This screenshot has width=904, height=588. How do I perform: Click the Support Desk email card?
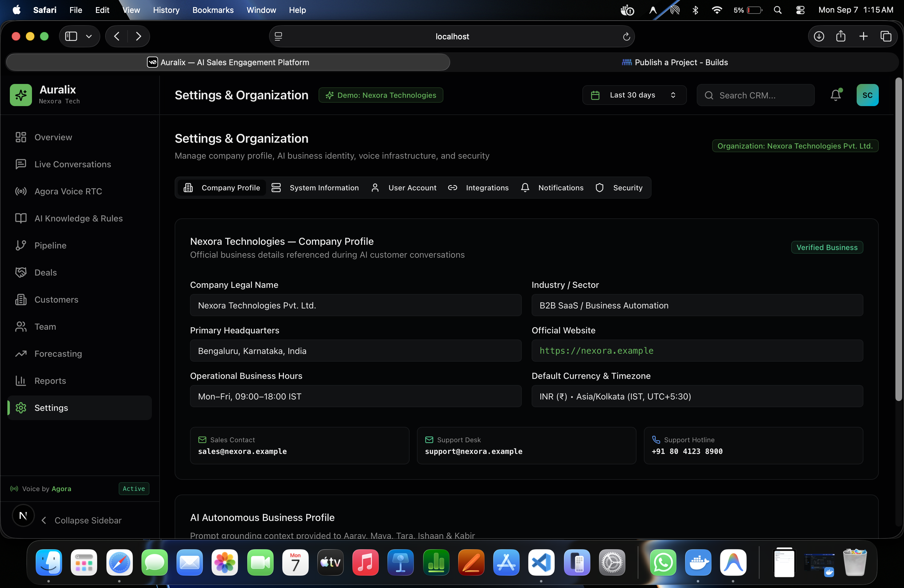(526, 446)
